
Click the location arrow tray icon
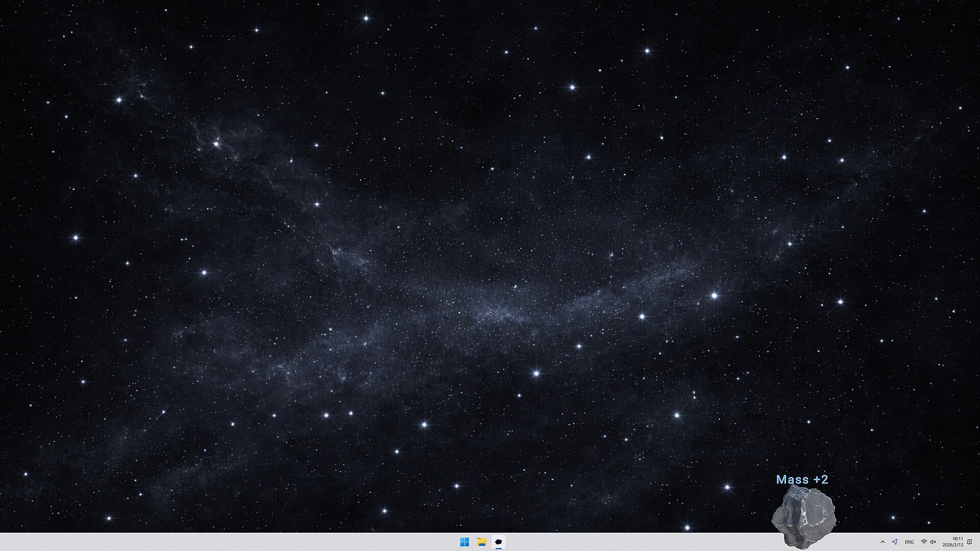[895, 542]
